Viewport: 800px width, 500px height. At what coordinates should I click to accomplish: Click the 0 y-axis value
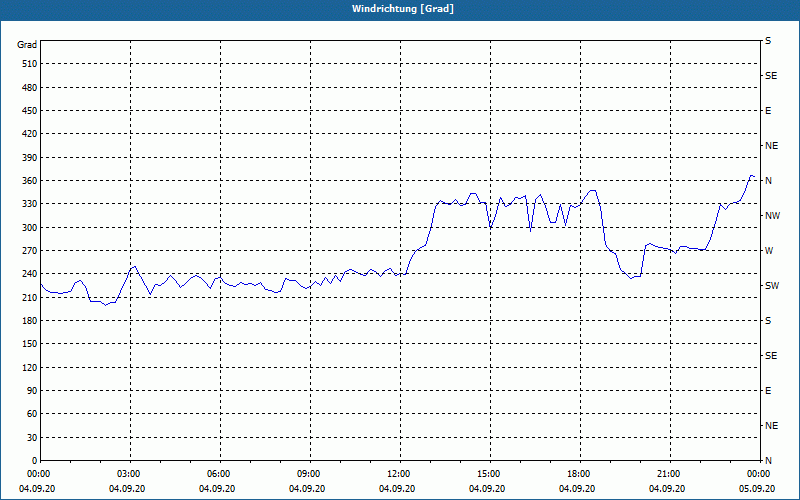(35, 461)
